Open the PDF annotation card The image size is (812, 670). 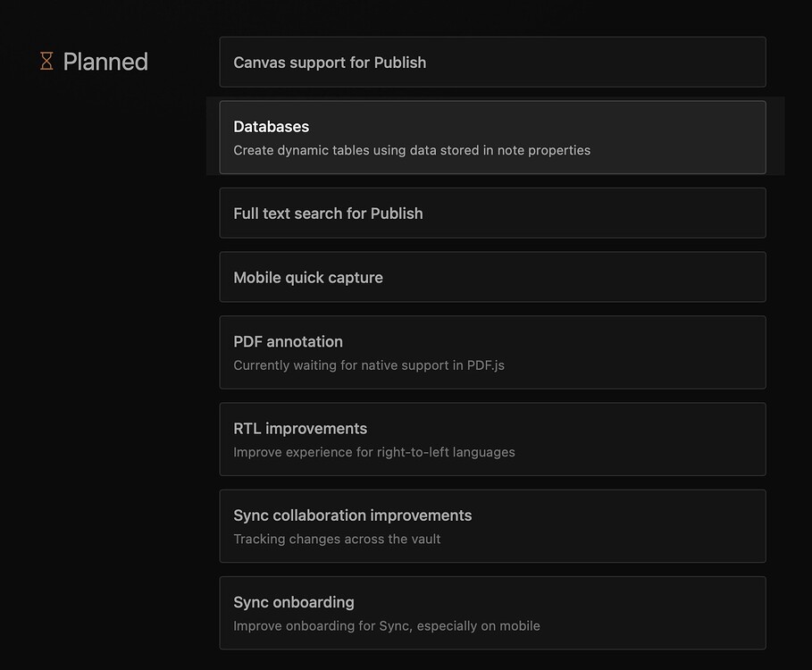pyautogui.click(x=492, y=352)
